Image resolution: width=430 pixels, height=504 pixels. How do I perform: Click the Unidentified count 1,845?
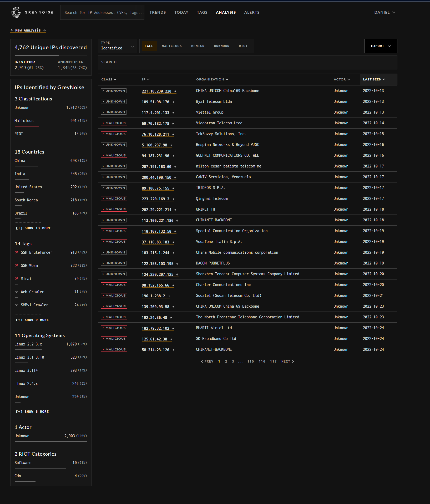click(64, 68)
